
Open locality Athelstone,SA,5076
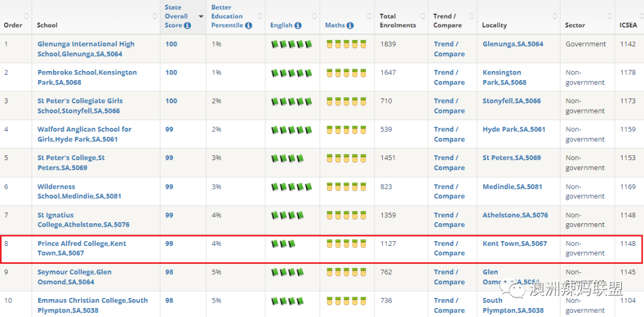point(515,215)
